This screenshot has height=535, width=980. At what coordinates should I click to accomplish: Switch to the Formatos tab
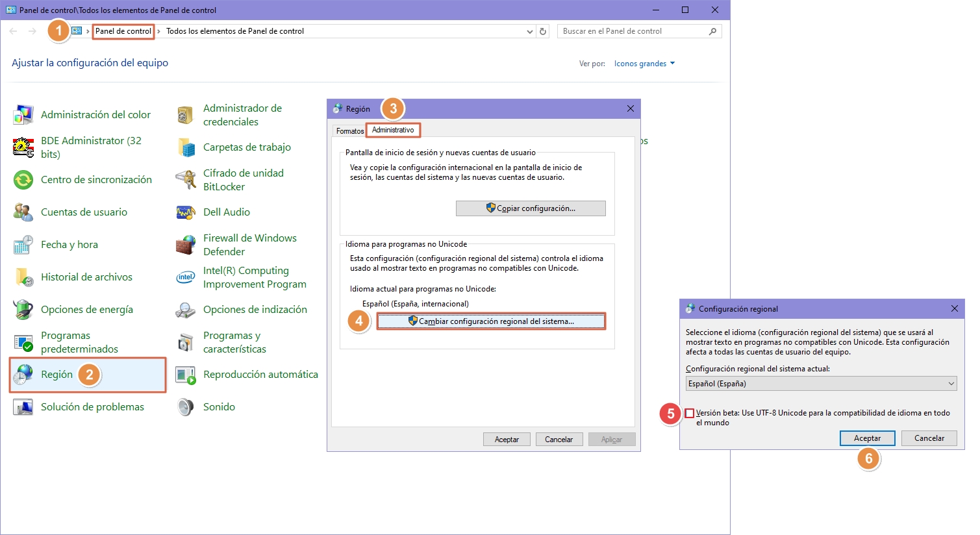pos(349,131)
